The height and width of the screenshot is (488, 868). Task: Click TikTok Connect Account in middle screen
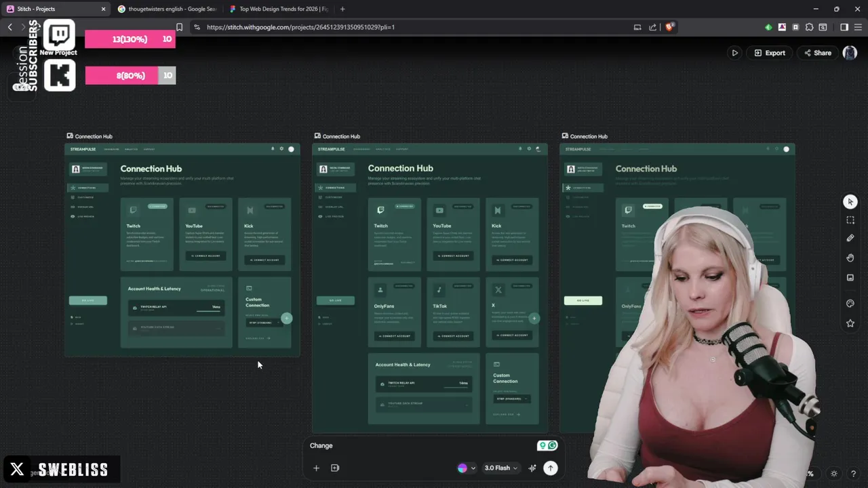453,335
